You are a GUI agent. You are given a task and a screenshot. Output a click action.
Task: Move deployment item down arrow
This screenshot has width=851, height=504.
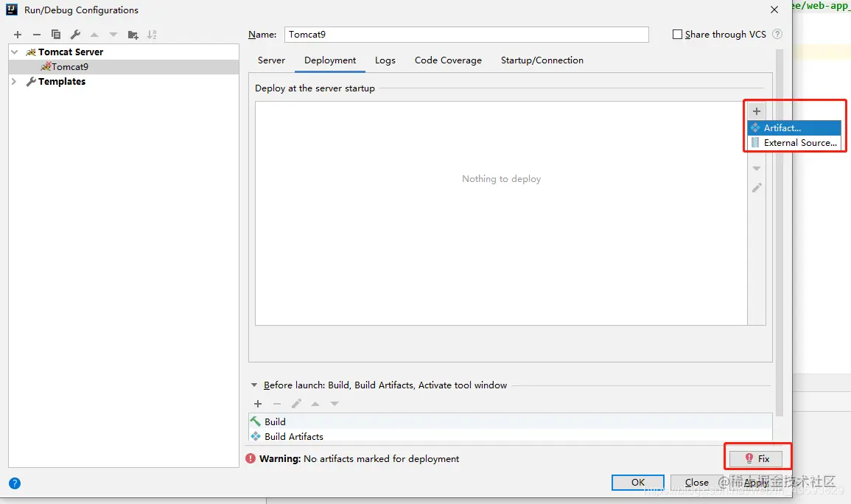click(757, 169)
